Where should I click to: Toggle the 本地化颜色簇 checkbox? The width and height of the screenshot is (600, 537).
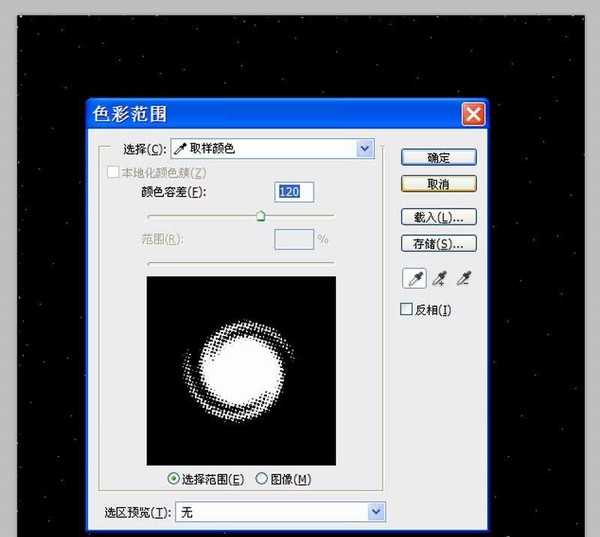(x=112, y=172)
